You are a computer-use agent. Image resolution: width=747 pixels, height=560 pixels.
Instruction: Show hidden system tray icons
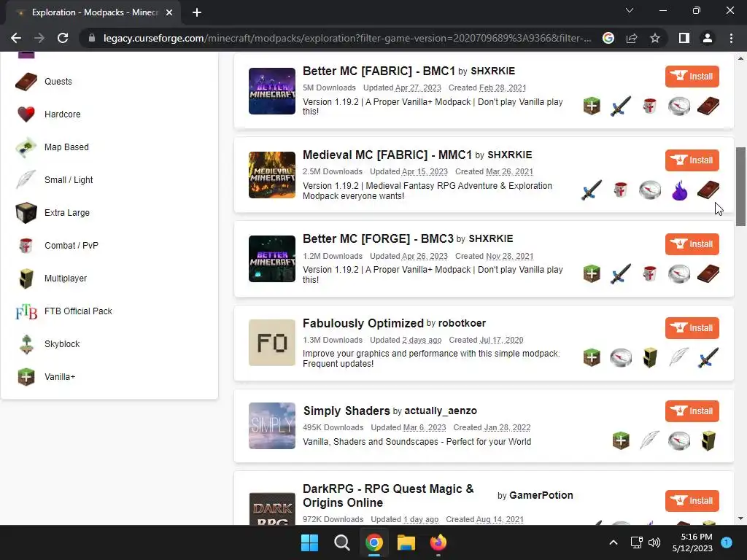pos(614,542)
